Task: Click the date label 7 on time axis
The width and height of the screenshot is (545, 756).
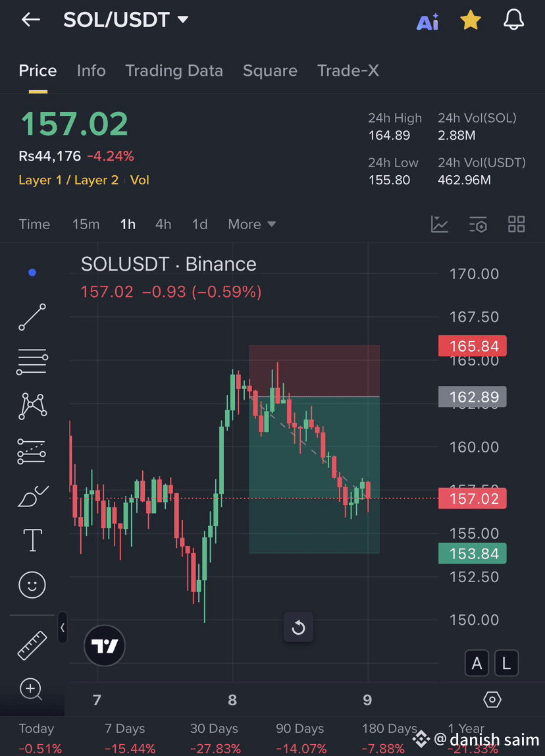Action: (97, 699)
